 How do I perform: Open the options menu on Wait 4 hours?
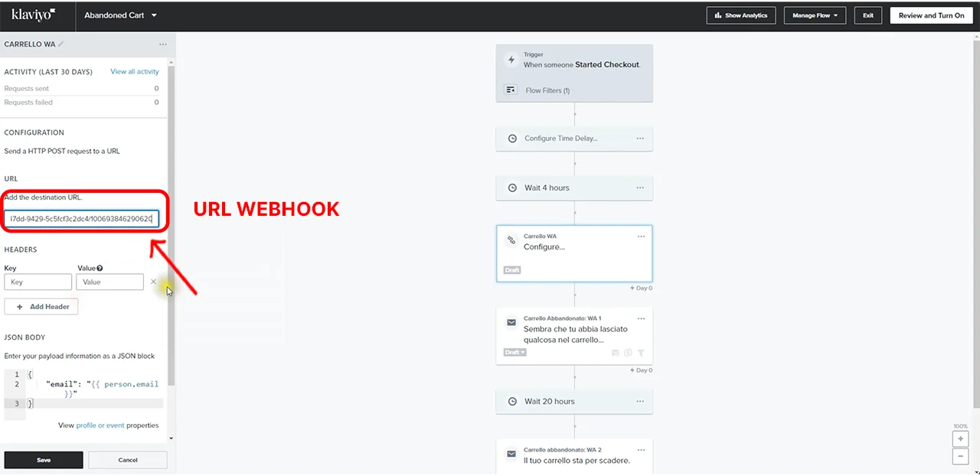pyautogui.click(x=640, y=187)
